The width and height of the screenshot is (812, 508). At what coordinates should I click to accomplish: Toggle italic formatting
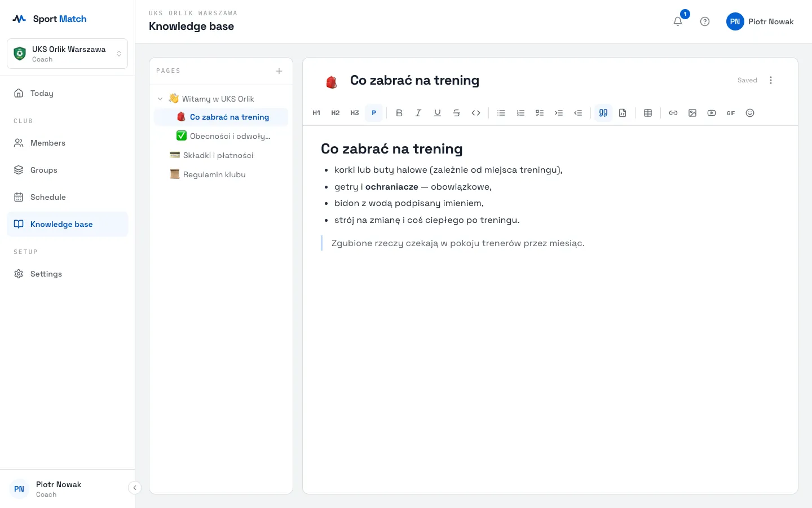point(418,113)
